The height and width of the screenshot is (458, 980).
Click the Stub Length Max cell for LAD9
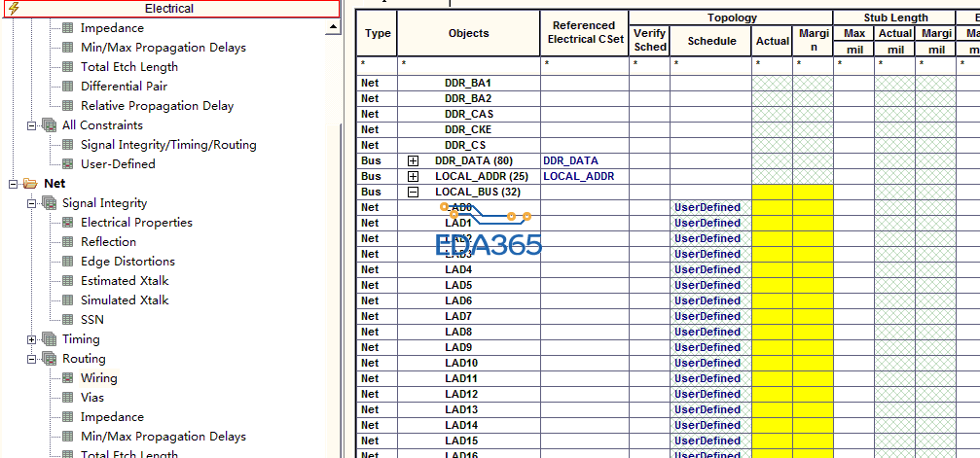(853, 347)
